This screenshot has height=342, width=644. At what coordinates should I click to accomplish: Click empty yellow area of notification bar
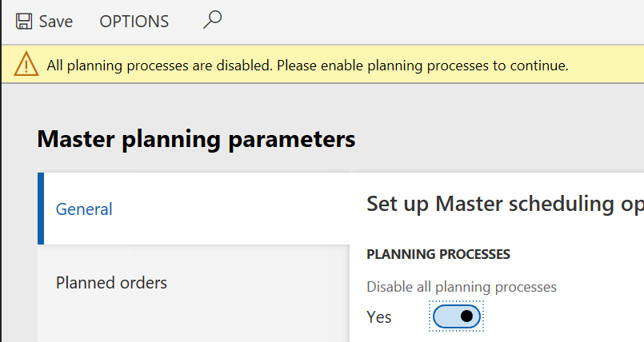(608, 66)
